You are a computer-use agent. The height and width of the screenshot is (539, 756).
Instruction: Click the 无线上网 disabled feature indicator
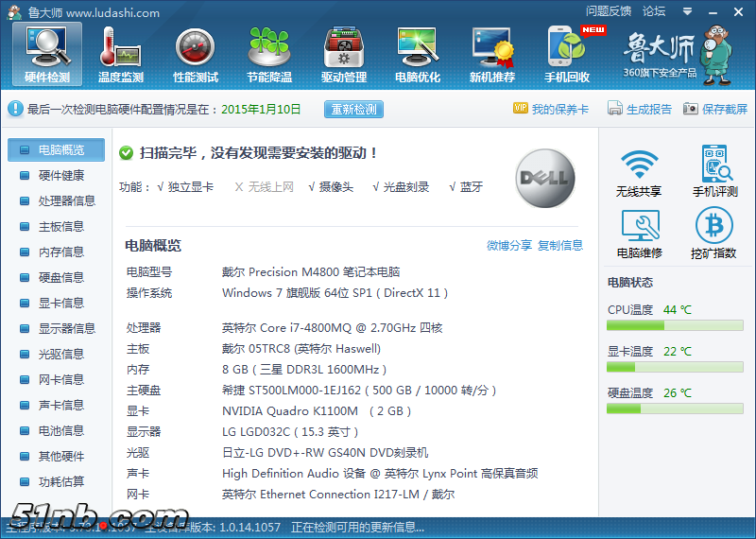[x=265, y=186]
